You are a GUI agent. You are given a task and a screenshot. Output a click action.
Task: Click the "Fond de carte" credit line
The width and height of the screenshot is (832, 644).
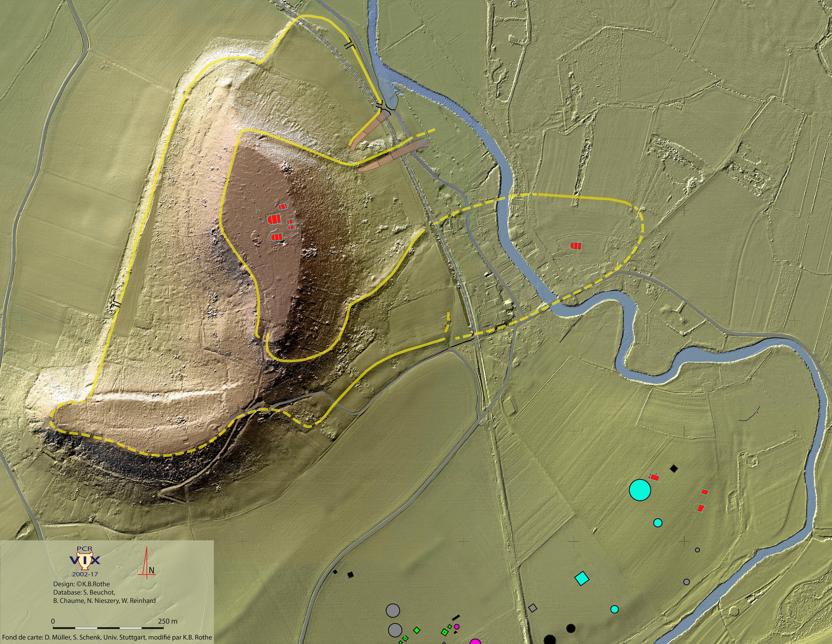point(107,637)
